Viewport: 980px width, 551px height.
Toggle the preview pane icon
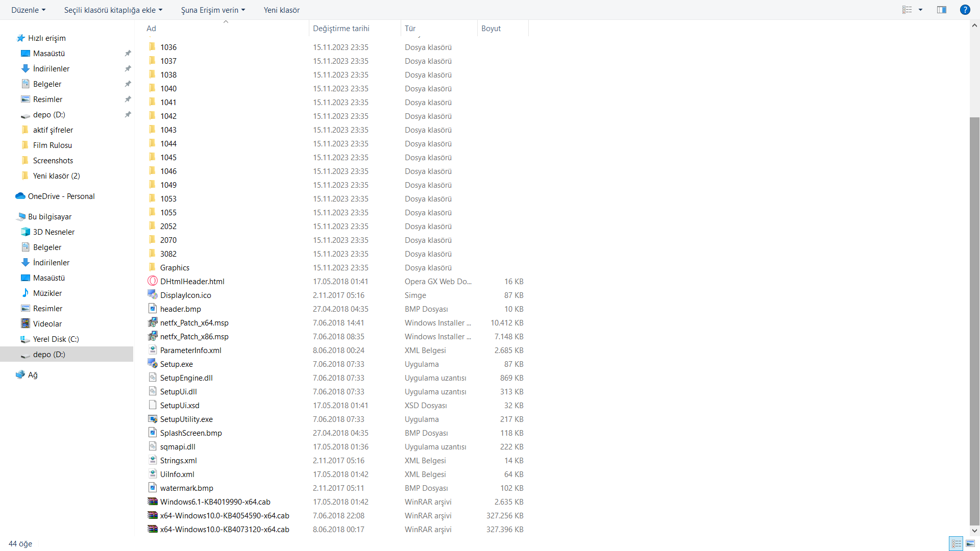(942, 10)
